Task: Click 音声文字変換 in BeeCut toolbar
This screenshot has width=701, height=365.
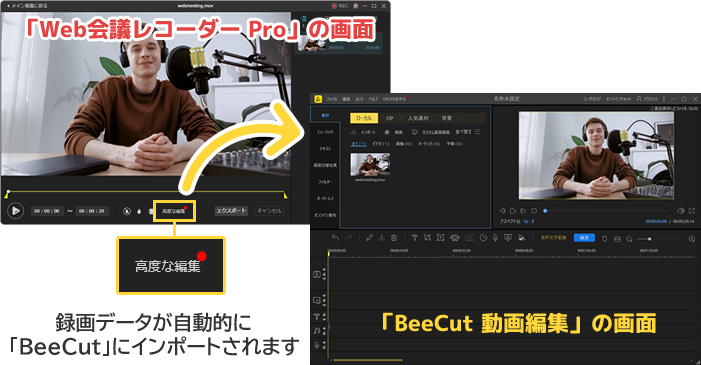Action: click(553, 238)
